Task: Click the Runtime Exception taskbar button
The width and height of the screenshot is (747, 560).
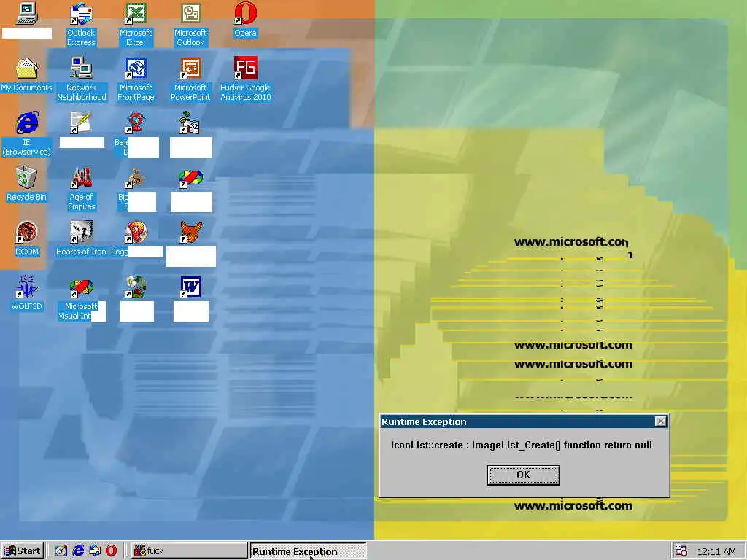Action: pos(309,551)
